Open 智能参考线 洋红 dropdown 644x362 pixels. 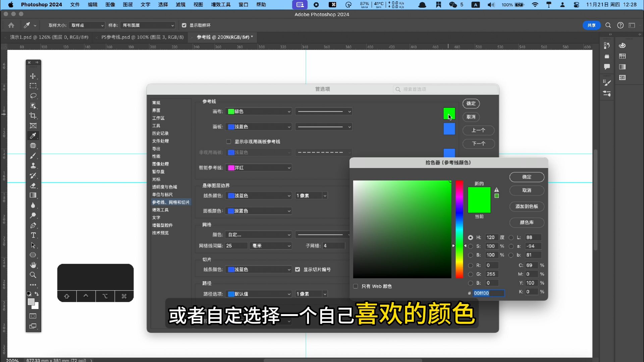pyautogui.click(x=259, y=168)
